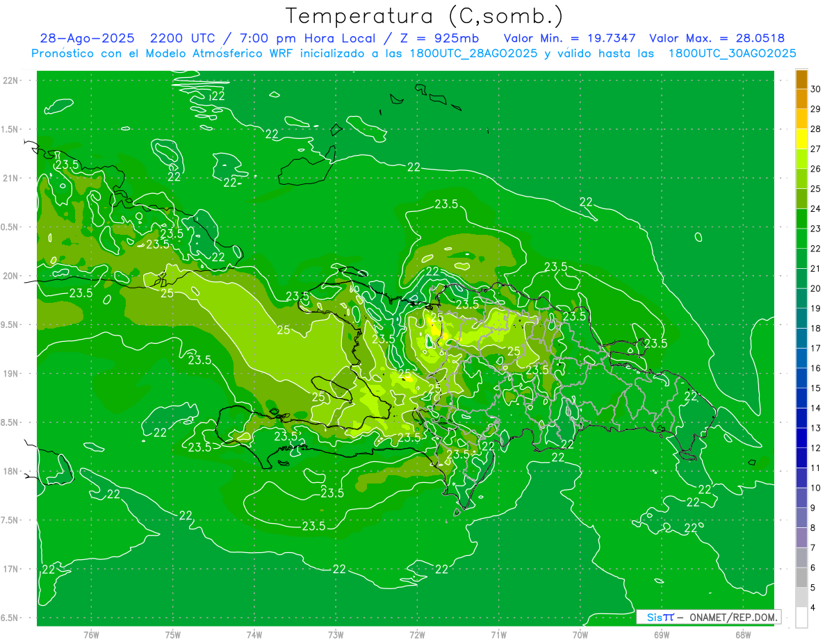
Task: Click the "Valor Max. = 28.0518" value
Action: tap(717, 39)
